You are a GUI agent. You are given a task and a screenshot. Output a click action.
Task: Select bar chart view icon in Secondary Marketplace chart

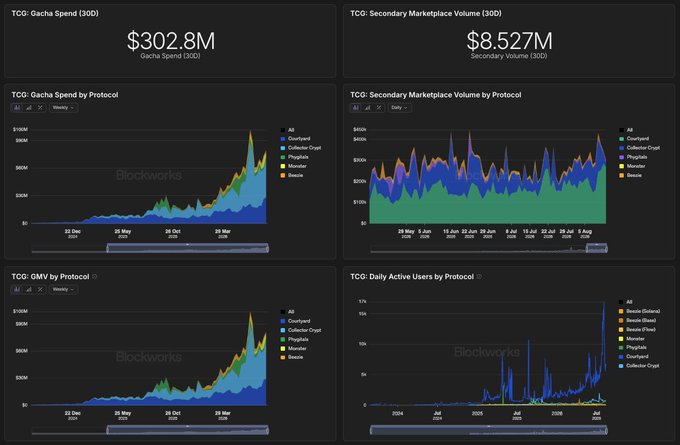(367, 108)
